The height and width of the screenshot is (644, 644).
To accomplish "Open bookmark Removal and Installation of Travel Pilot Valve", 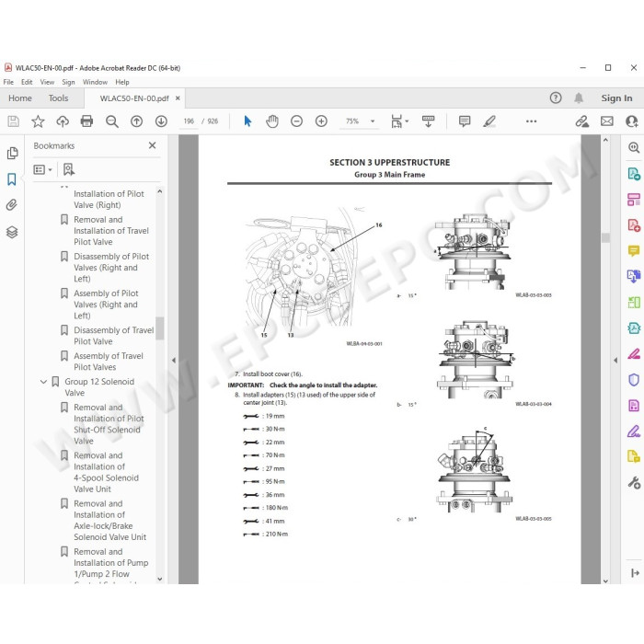I will coord(111,231).
